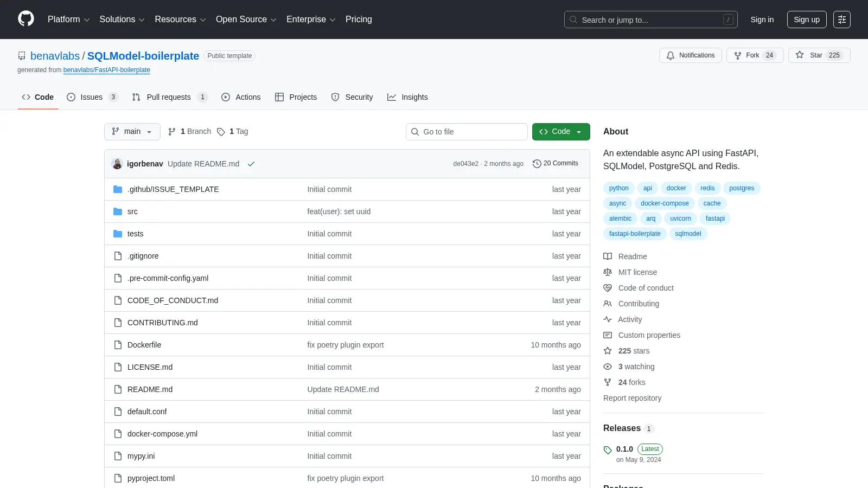
Task: Click the Search or jump to field
Action: (x=651, y=20)
